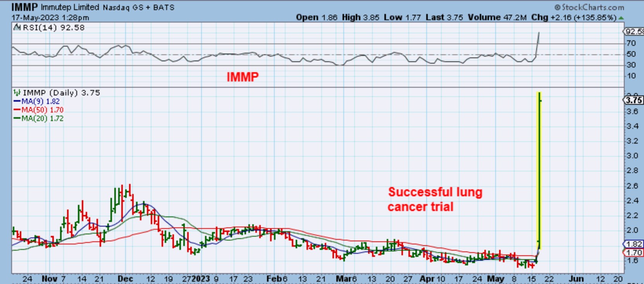Click the Successful lung cancer trial annotation

435,199
